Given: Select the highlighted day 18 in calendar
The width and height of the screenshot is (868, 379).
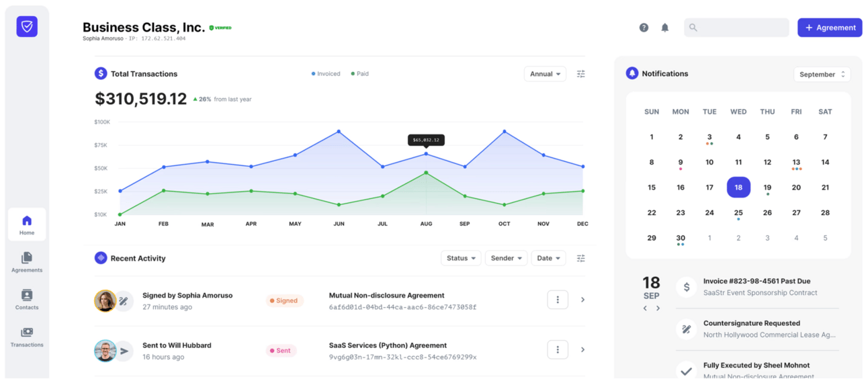Looking at the screenshot, I should 738,187.
